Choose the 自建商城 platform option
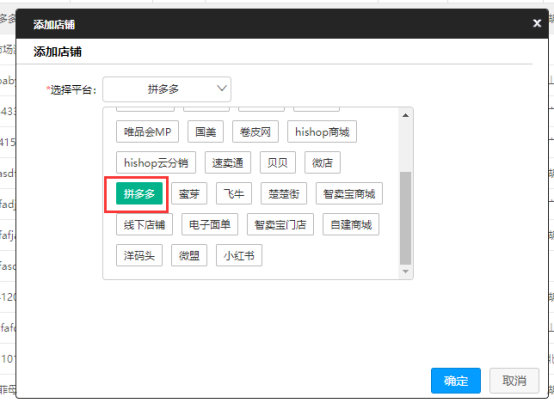Image resolution: width=554 pixels, height=404 pixels. tap(351, 224)
